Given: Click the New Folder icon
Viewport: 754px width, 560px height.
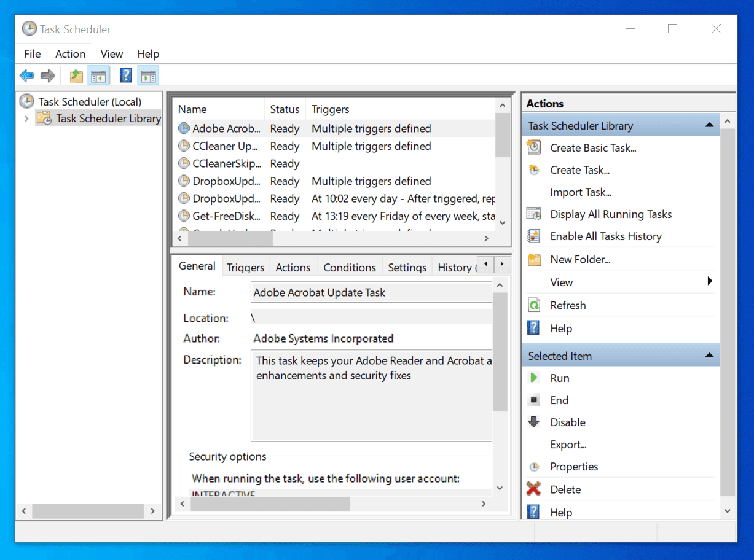Looking at the screenshot, I should pos(535,259).
